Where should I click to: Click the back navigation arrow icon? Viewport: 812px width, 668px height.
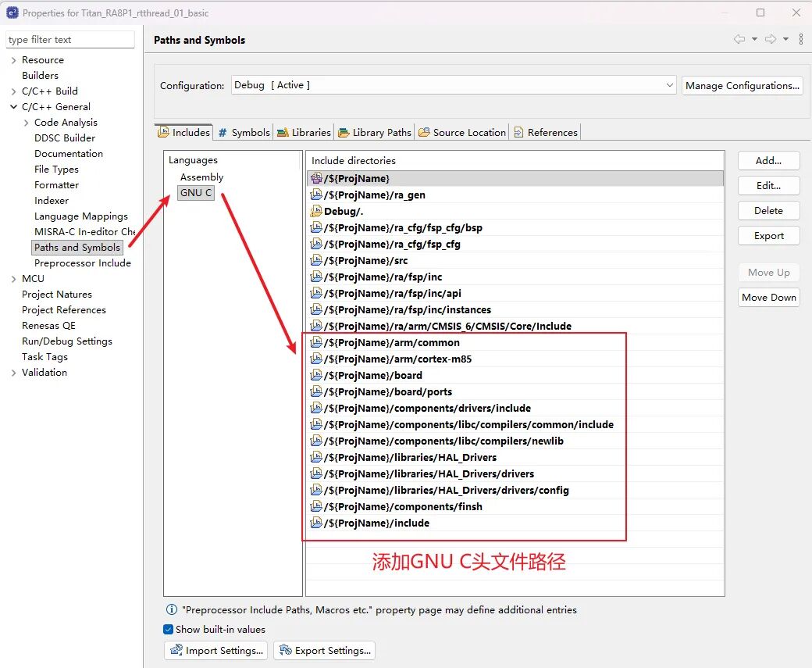click(x=739, y=40)
